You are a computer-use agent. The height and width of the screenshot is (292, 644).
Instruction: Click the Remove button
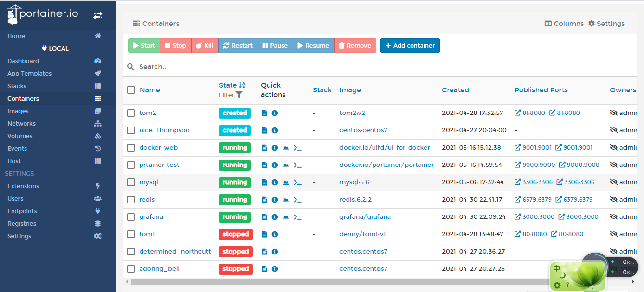355,46
